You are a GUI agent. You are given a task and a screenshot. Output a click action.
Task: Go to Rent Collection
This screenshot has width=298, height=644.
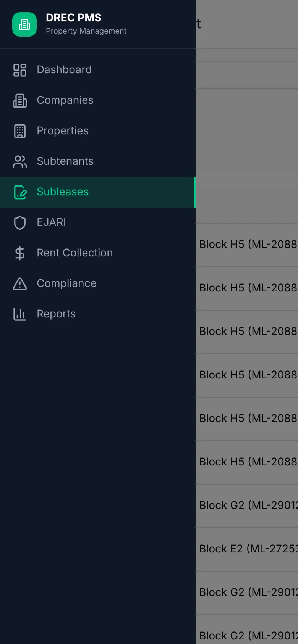98,253
